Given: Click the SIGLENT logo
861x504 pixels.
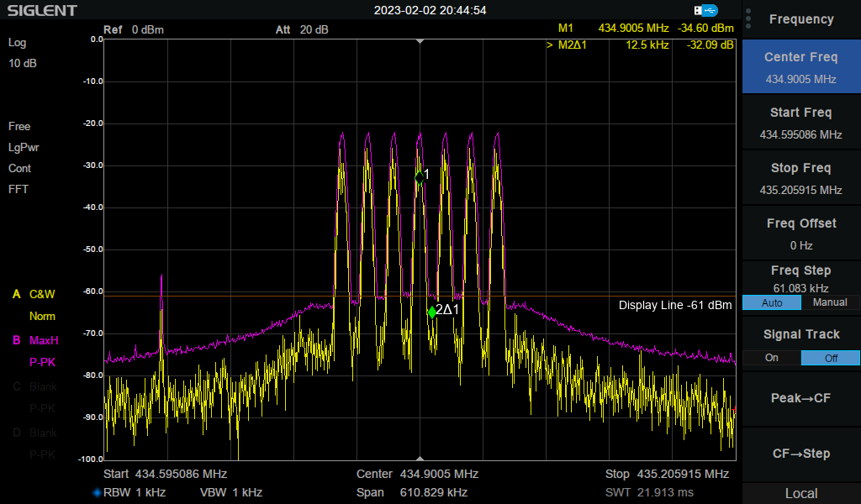Looking at the screenshot, I should [x=42, y=11].
